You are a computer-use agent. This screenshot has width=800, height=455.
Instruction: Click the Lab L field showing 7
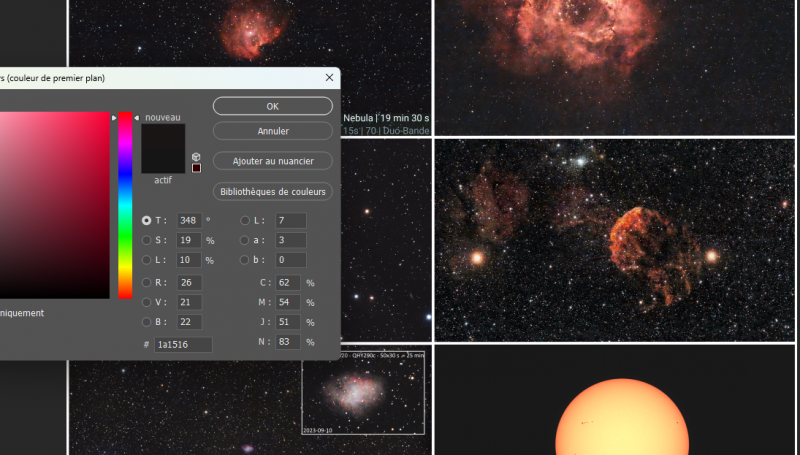point(291,220)
